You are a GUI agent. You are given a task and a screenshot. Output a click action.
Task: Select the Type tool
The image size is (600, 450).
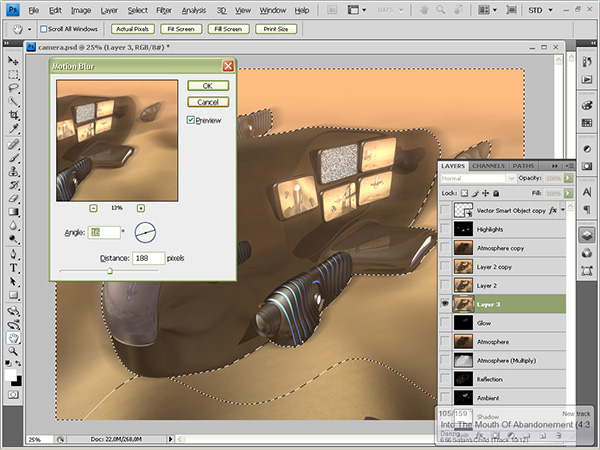14,268
